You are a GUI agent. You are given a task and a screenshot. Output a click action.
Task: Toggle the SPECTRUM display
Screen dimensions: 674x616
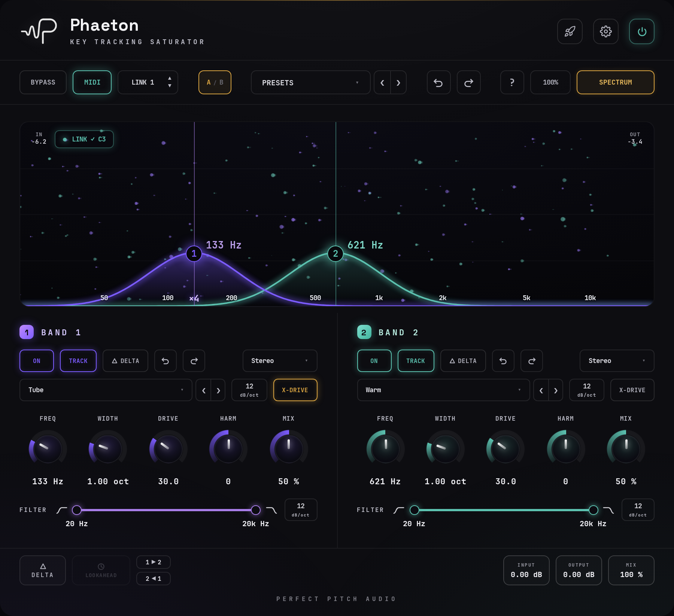pos(616,82)
